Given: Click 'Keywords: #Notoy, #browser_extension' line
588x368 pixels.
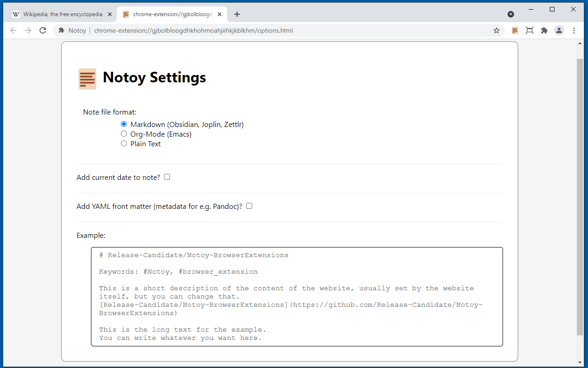Looking at the screenshot, I should [178, 272].
